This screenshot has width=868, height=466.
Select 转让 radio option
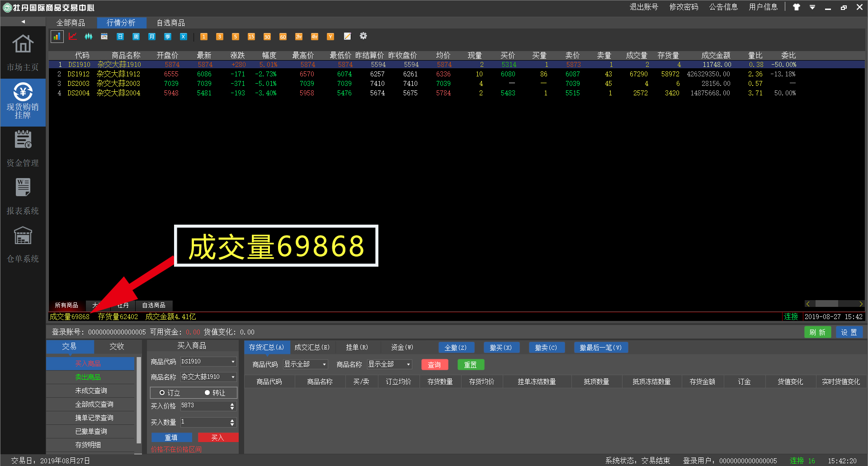pyautogui.click(x=215, y=393)
